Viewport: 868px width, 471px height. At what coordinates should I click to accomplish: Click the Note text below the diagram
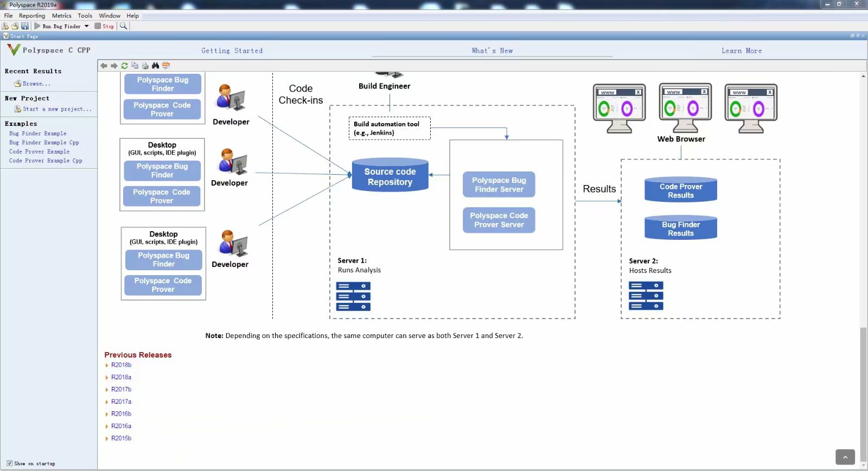click(364, 336)
